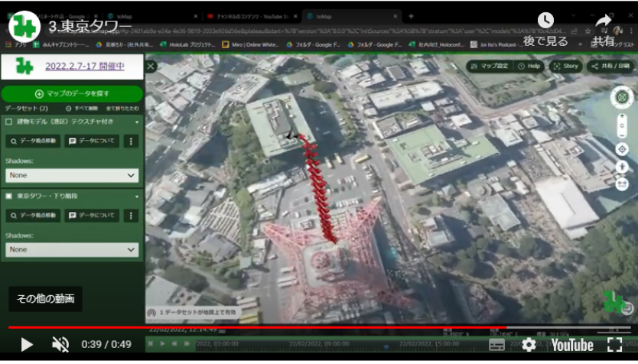Unmute the video audio
Viewport: 638px width, 364px height.
click(60, 344)
